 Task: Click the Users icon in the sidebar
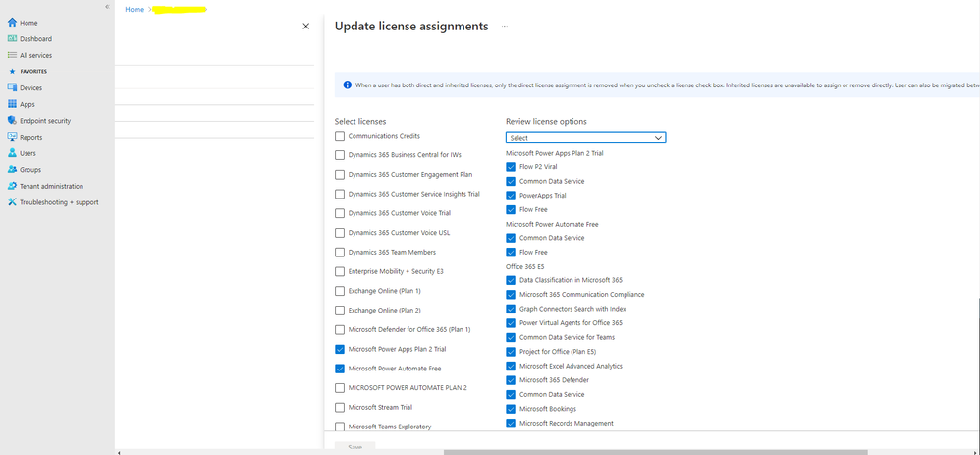(x=12, y=153)
